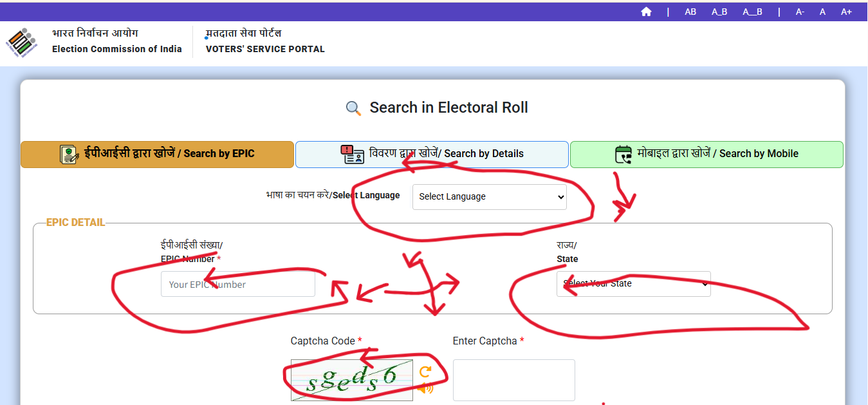Click the Voters' Service Portal title
Image resolution: width=868 pixels, height=405 pixels.
265,49
